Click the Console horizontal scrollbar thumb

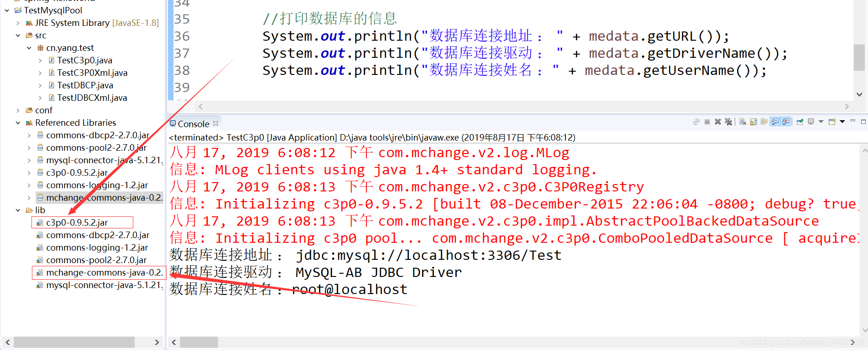click(x=198, y=342)
